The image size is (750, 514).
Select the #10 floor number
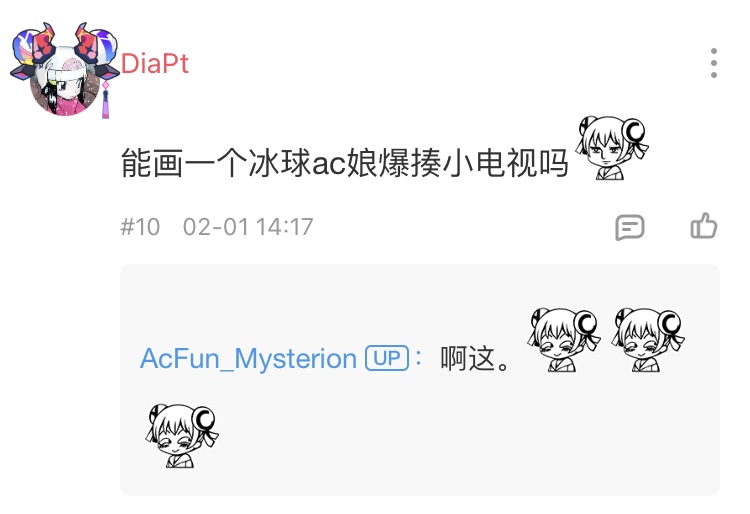(140, 227)
